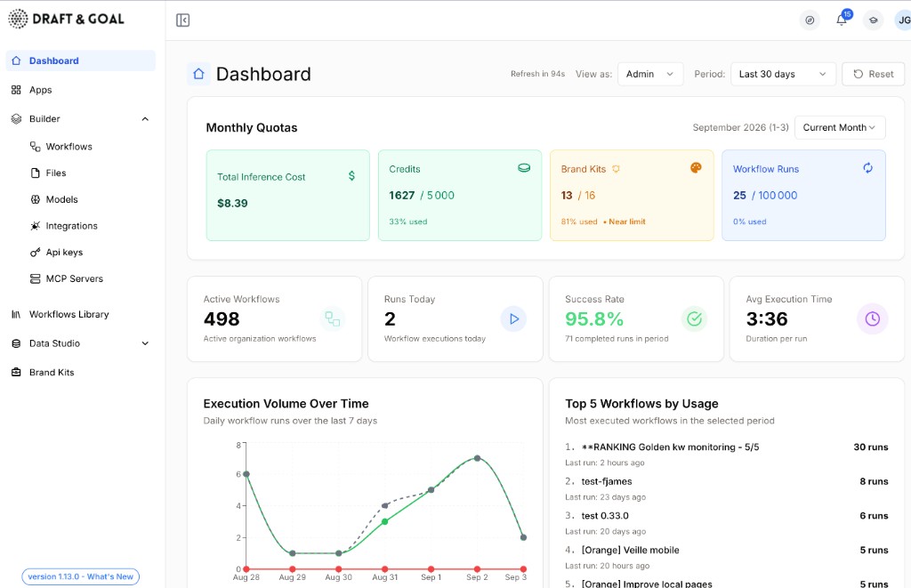The height and width of the screenshot is (588, 911).
Task: Click the palette icon on Brand Kits card
Action: [696, 168]
